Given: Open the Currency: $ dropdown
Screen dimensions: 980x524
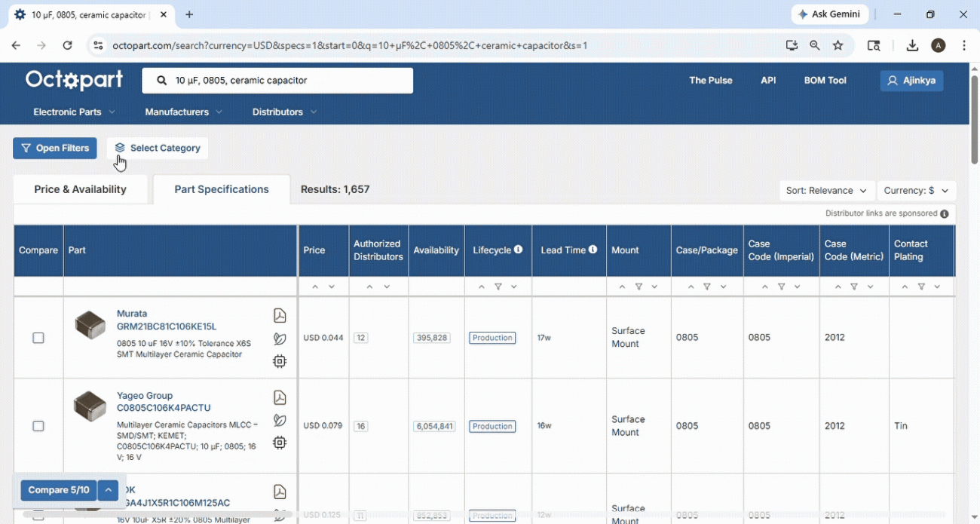Looking at the screenshot, I should point(917,191).
